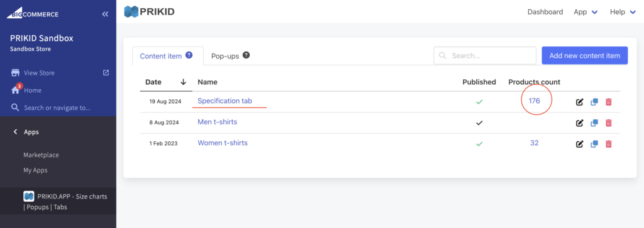
Task: Click the search magnifier icon in search box
Action: pyautogui.click(x=443, y=55)
